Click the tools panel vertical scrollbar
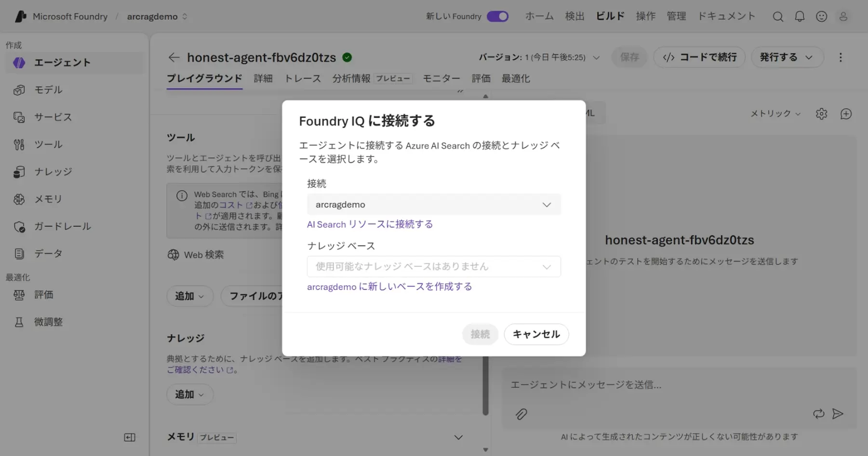This screenshot has width=868, height=456. [x=485, y=385]
